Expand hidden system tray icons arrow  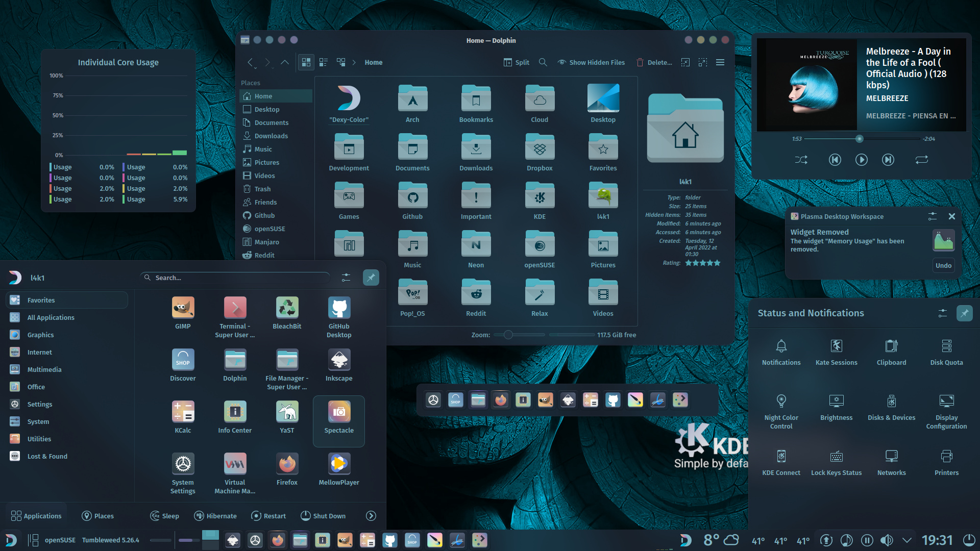click(x=906, y=540)
